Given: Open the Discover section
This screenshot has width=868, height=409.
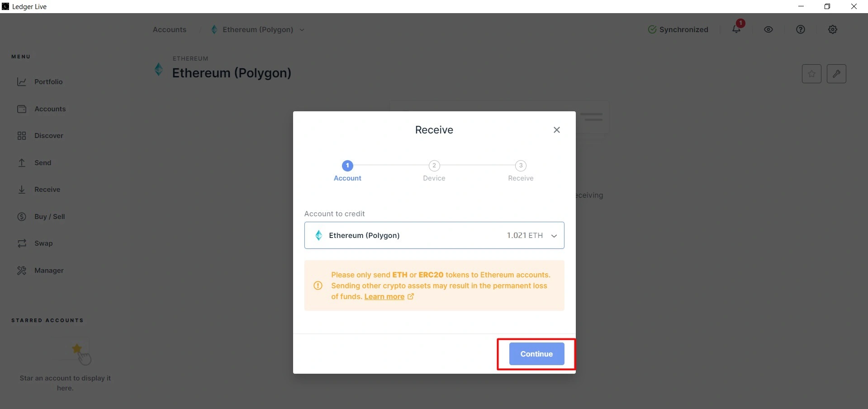Looking at the screenshot, I should point(48,136).
